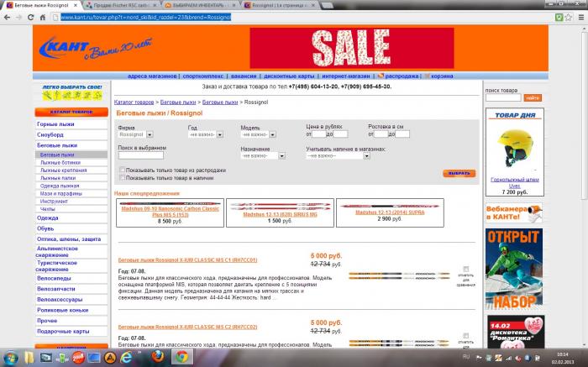Open the Chrome home page icon
The image size is (588, 367).
[x=43, y=18]
